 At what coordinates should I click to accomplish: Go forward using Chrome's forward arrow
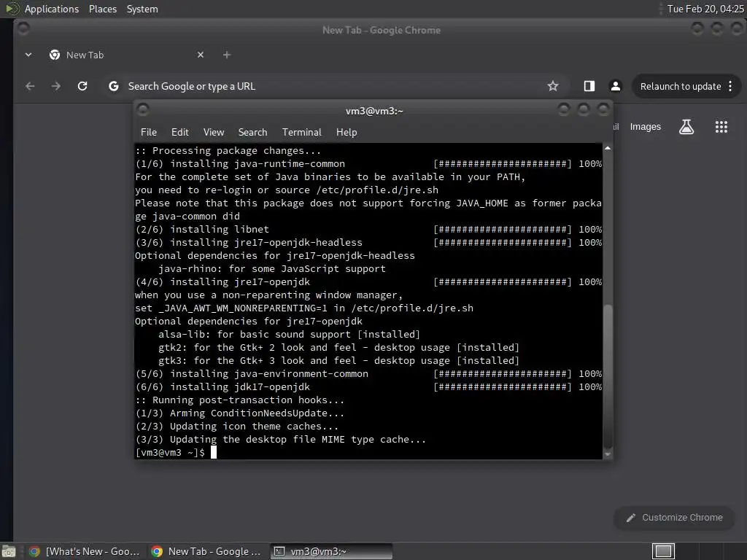[55, 86]
